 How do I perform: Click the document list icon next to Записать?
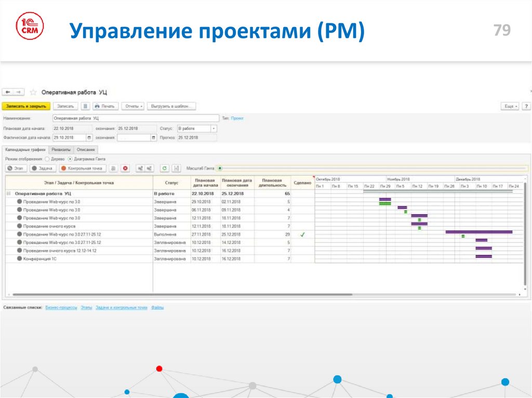pos(86,106)
